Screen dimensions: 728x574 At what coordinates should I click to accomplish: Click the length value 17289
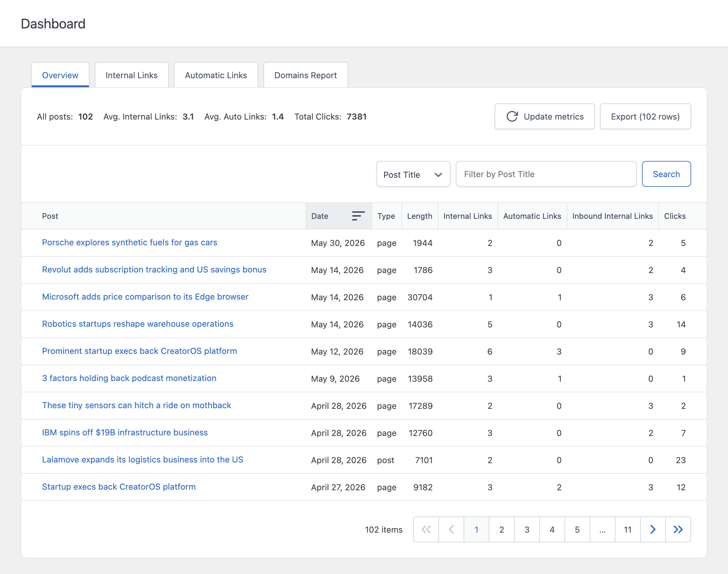point(421,406)
